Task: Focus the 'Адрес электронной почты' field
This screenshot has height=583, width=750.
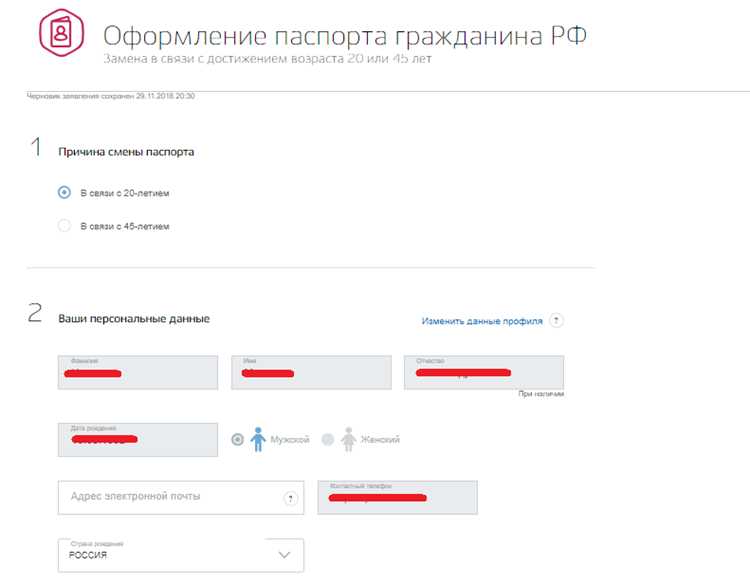Action: 181,498
